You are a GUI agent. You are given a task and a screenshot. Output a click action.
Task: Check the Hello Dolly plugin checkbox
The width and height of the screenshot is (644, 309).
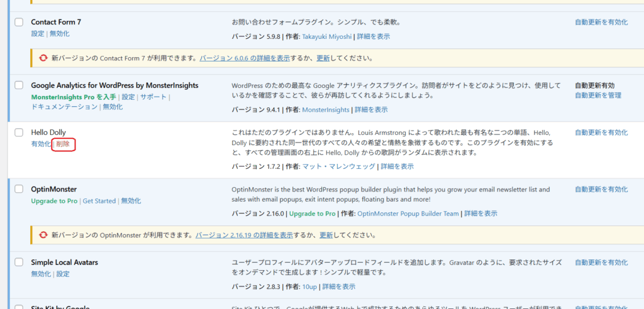pos(19,132)
